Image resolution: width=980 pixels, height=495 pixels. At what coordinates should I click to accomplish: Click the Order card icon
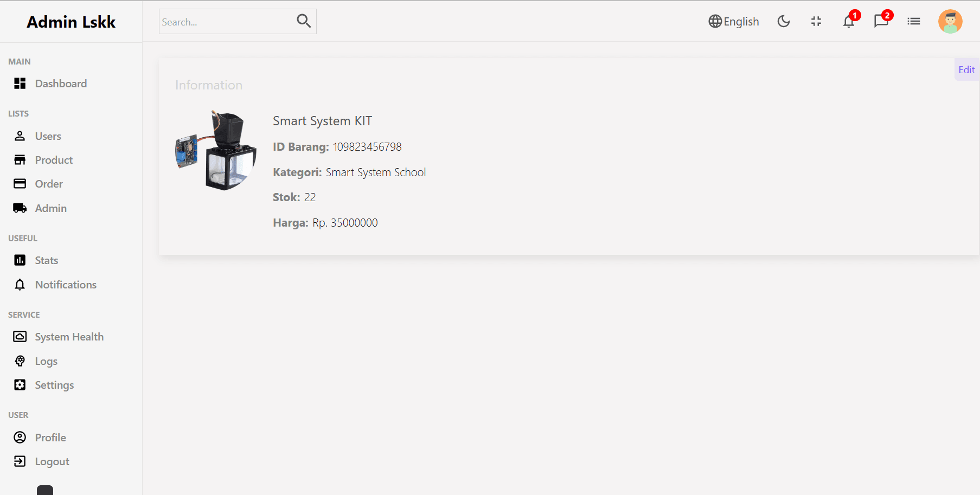(x=20, y=184)
